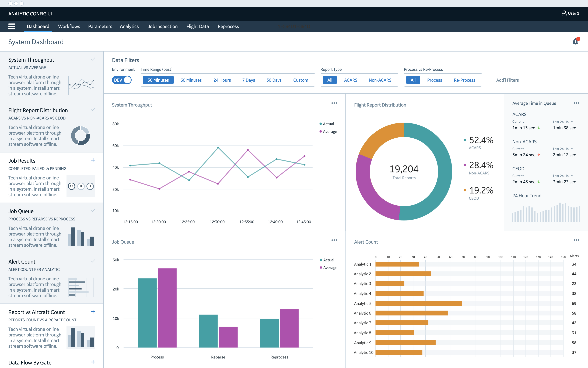Image resolution: width=588 pixels, height=368 pixels.
Task: Select All under Report Type
Action: click(x=330, y=80)
